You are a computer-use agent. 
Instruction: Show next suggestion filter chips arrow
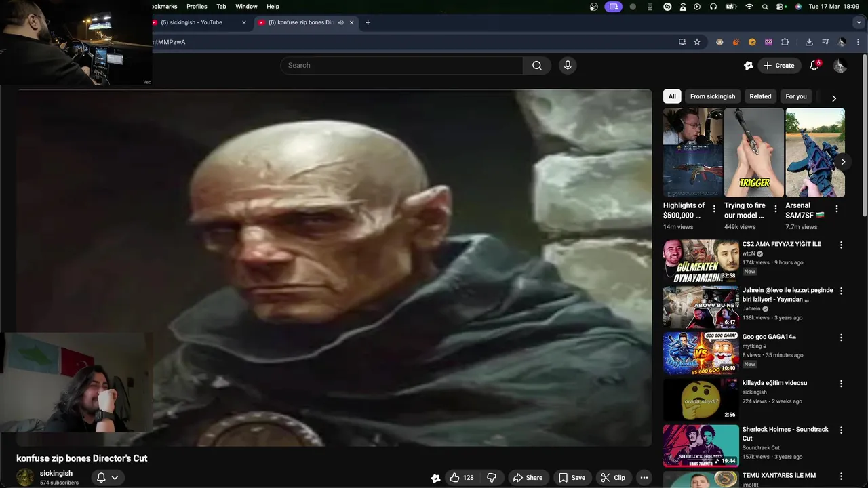[x=833, y=98]
